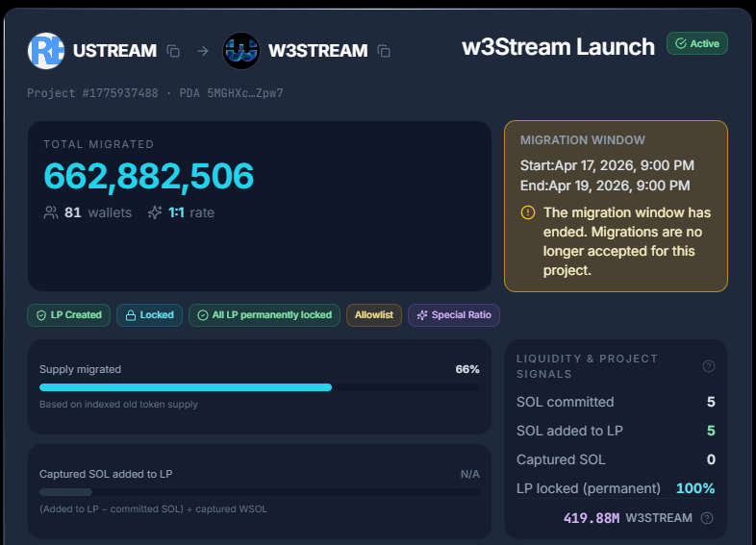The height and width of the screenshot is (545, 756).
Task: Select the All LP permanently locked badge
Action: coord(265,315)
